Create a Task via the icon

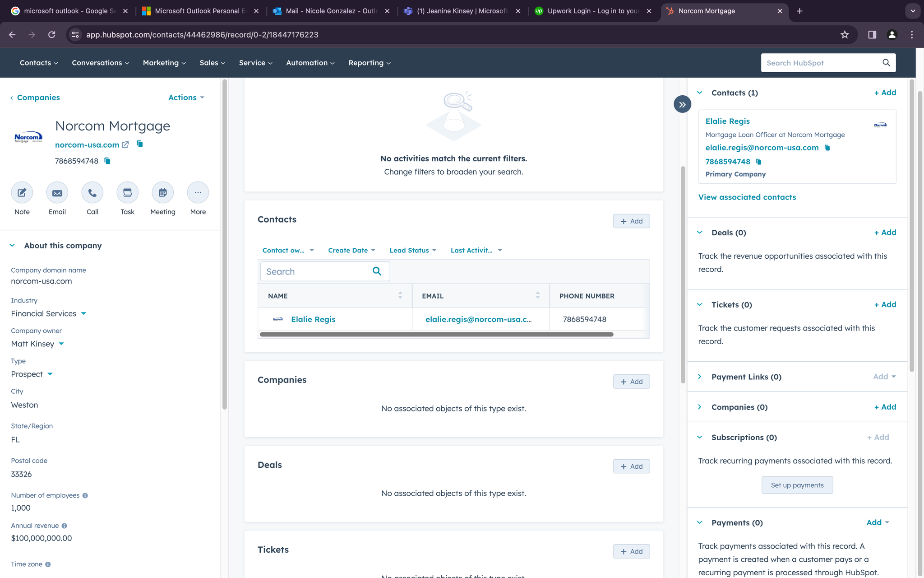tap(127, 193)
